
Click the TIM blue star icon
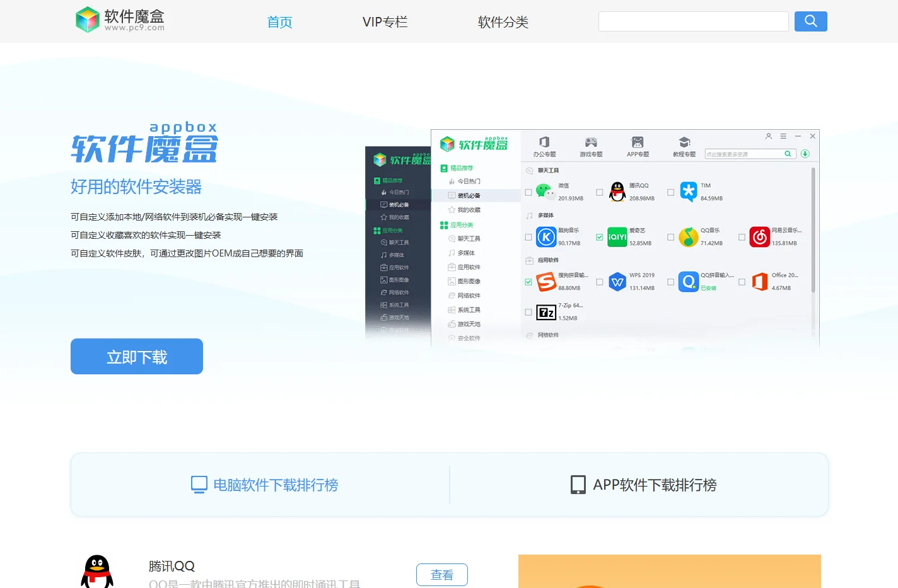point(689,192)
